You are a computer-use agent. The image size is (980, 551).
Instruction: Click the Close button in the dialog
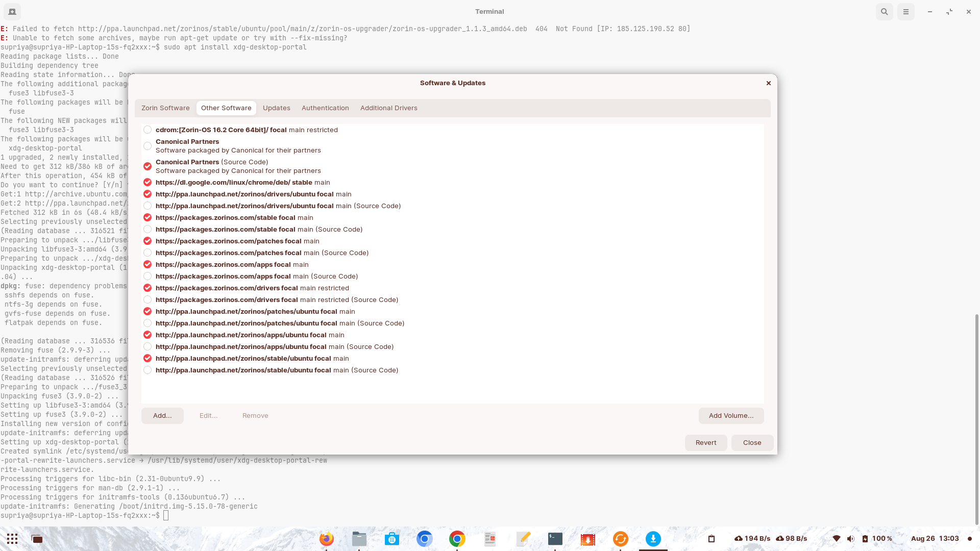[752, 443]
